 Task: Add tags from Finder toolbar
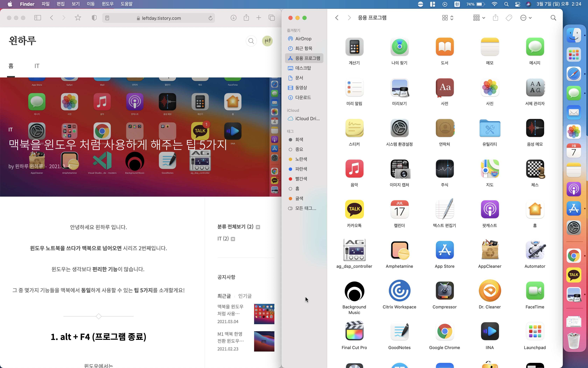coord(509,18)
